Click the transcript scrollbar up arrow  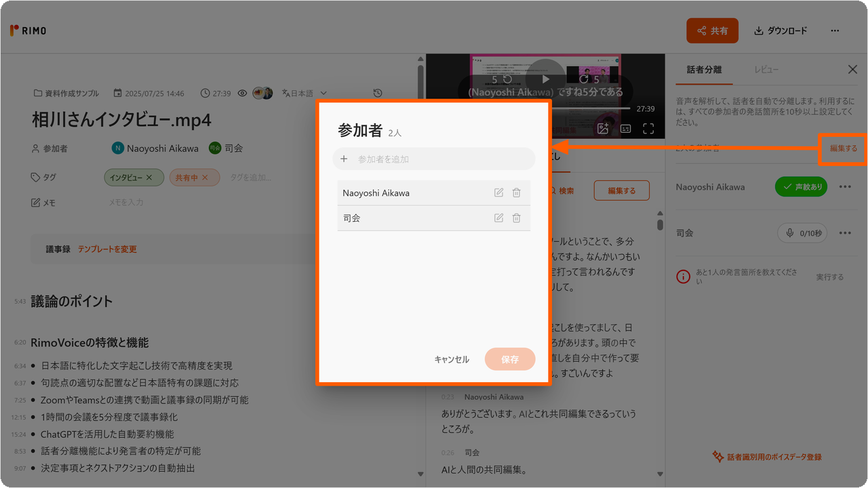point(660,215)
